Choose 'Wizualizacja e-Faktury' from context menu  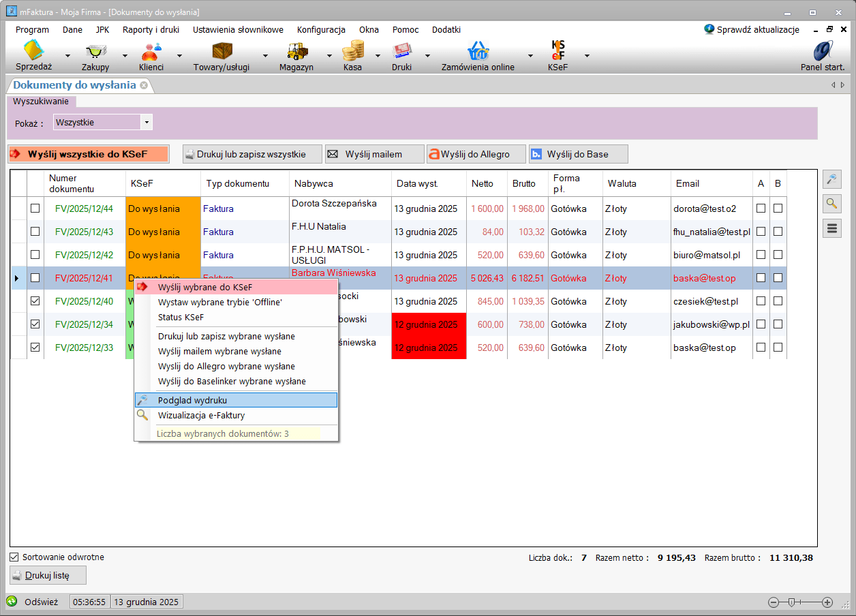click(x=201, y=415)
